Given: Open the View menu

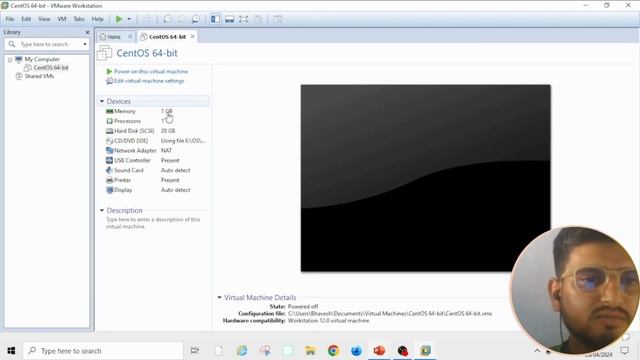Looking at the screenshot, I should (44, 19).
